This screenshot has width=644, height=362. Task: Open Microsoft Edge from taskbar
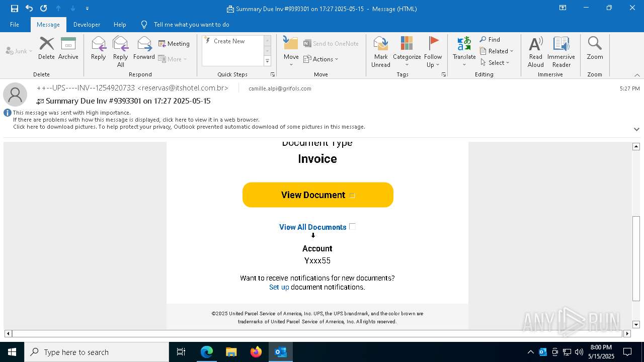pyautogui.click(x=207, y=352)
